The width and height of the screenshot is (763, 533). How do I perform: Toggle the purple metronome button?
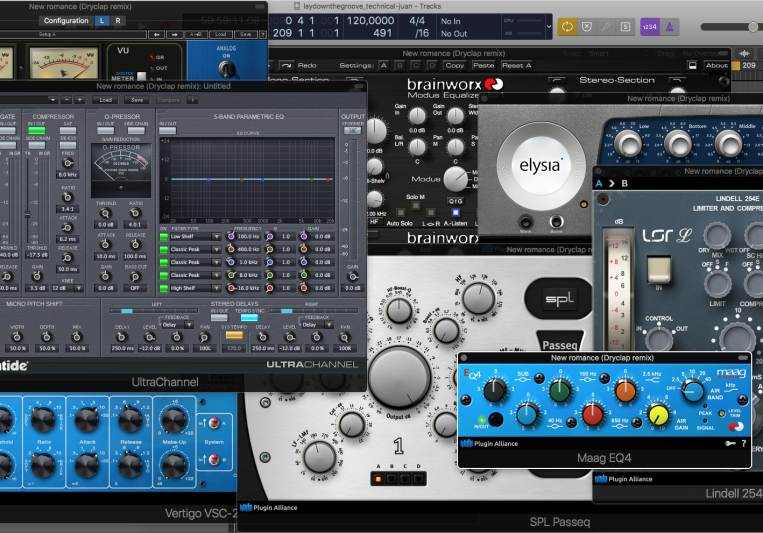670,27
